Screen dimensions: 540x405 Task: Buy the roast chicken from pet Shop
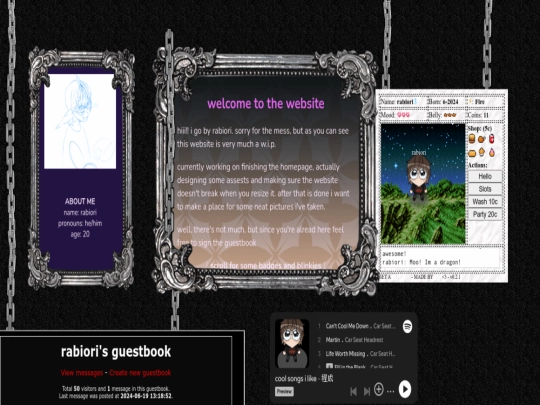(x=482, y=139)
